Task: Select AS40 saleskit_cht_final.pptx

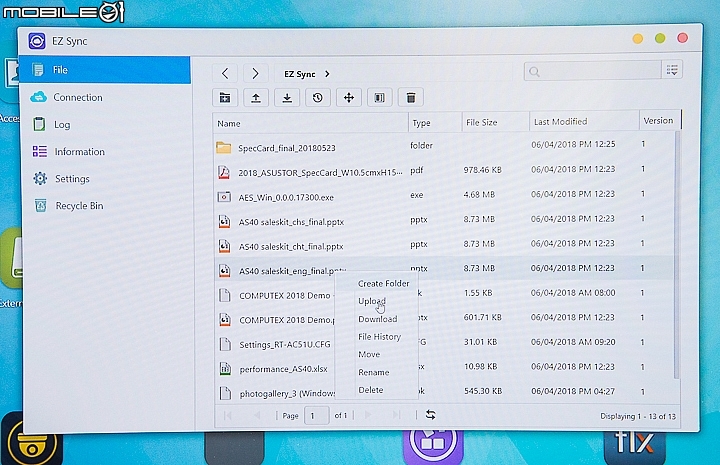Action: [444, 246]
